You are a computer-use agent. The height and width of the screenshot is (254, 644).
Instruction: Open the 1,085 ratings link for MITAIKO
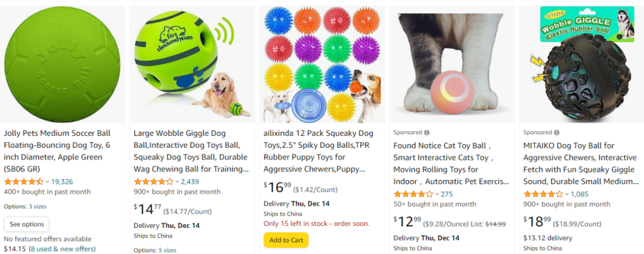[x=581, y=194]
